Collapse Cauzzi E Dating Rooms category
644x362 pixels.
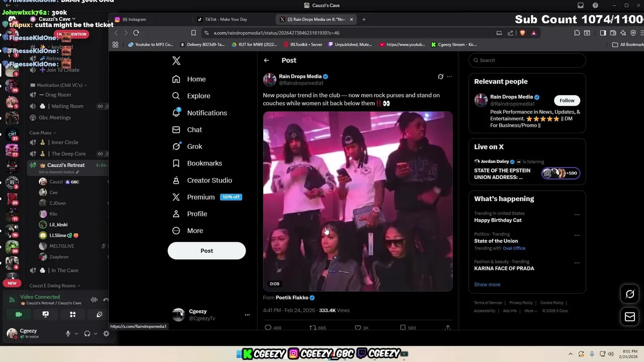55,286
